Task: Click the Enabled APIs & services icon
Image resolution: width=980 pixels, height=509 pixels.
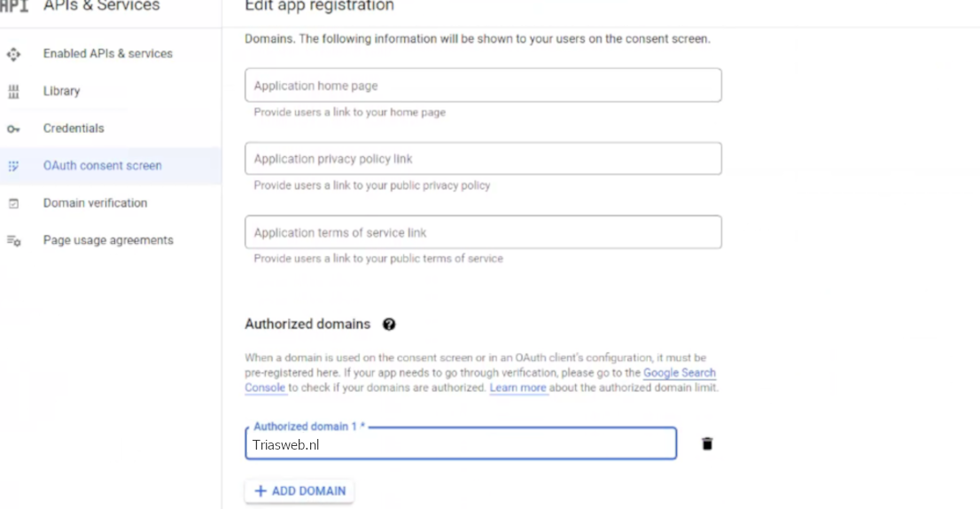Action: pyautogui.click(x=13, y=54)
